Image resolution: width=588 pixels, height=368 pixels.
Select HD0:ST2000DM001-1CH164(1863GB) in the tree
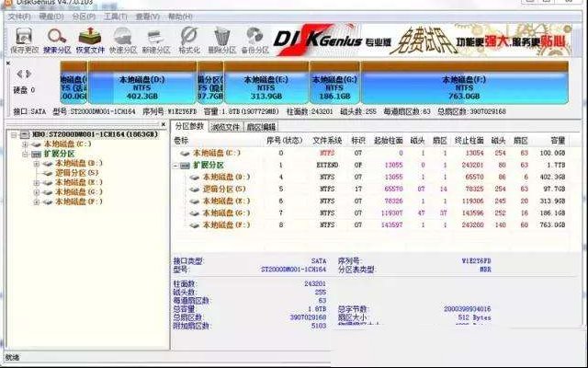pyautogui.click(x=95, y=134)
